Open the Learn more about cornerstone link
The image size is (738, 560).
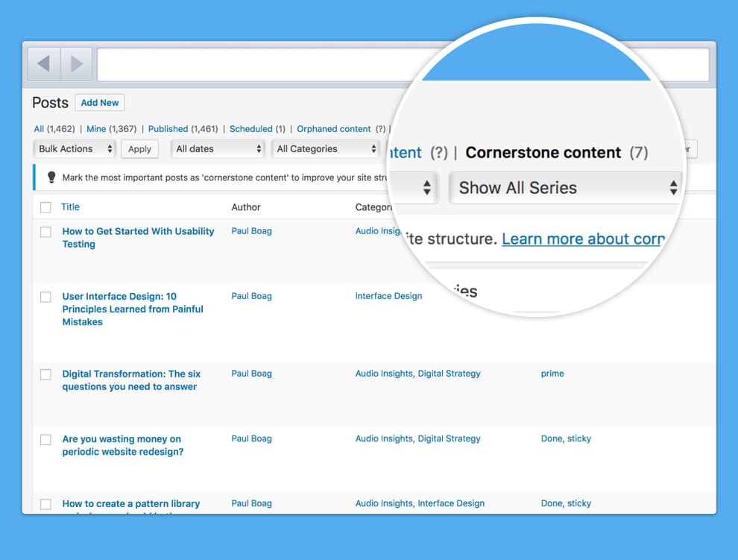(582, 239)
